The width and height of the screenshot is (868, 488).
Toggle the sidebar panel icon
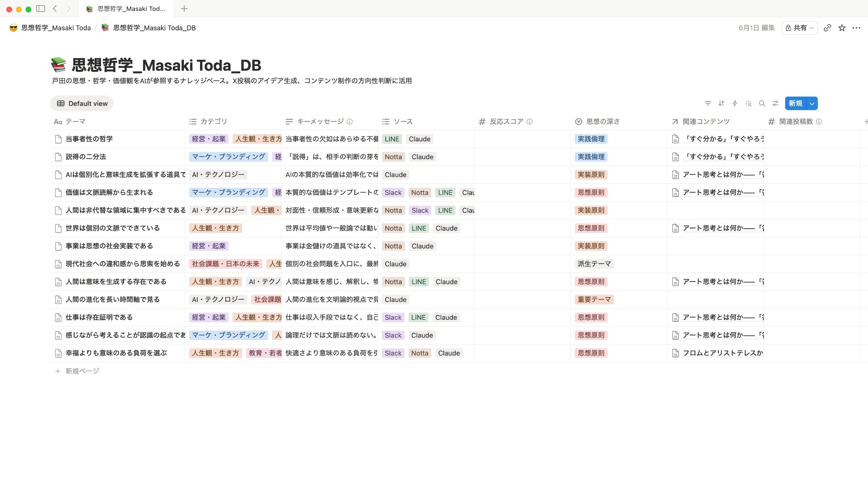pyautogui.click(x=40, y=9)
